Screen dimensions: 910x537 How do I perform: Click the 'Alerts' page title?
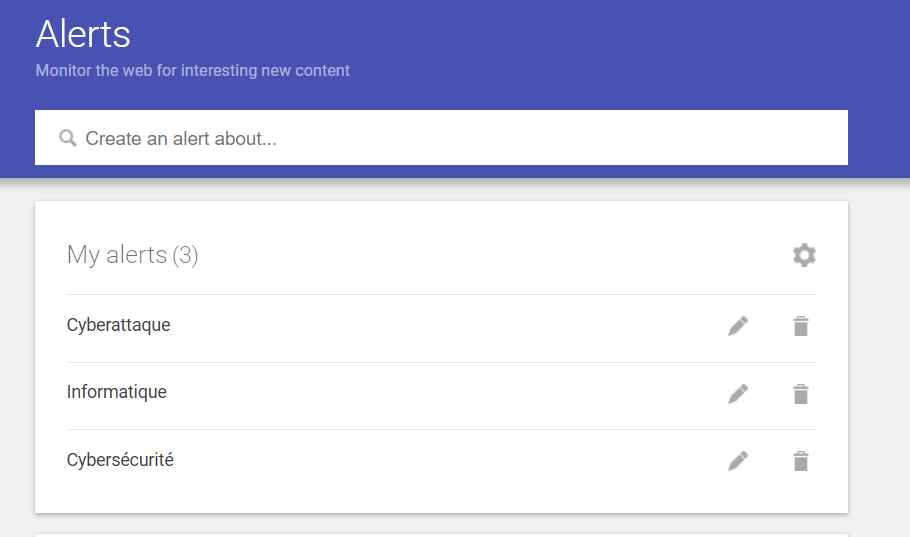pyautogui.click(x=83, y=34)
